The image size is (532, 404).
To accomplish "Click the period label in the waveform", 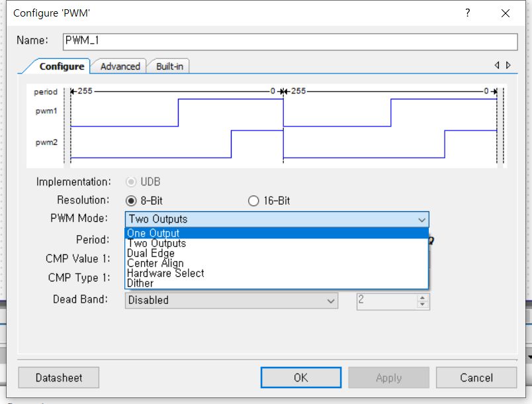I will tap(46, 92).
